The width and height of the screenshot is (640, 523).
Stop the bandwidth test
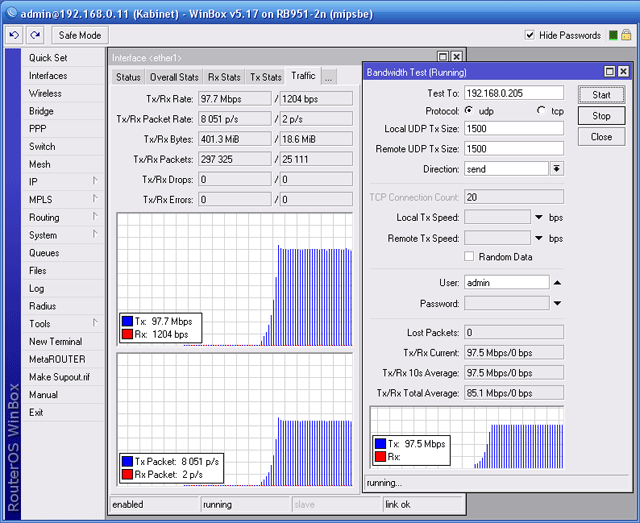601,116
